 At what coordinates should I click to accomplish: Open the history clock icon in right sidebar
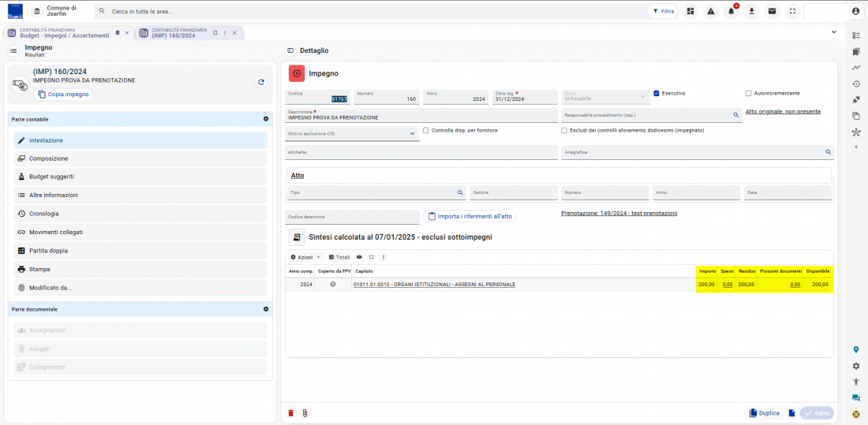pyautogui.click(x=856, y=84)
